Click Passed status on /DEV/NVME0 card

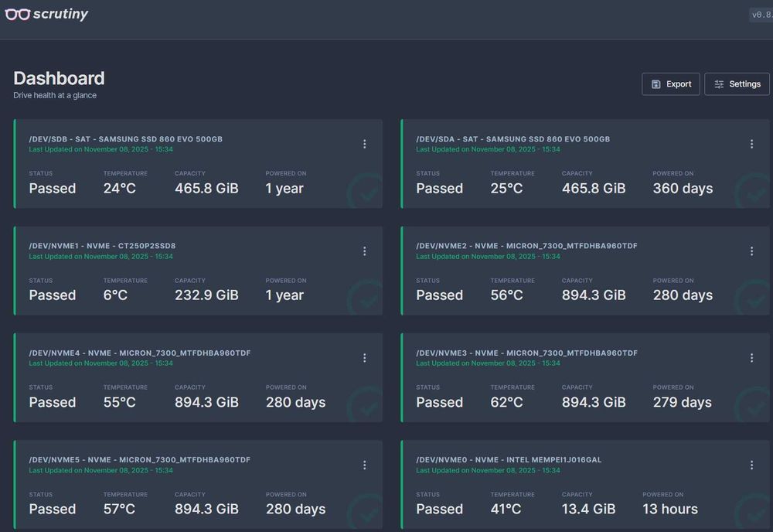439,509
